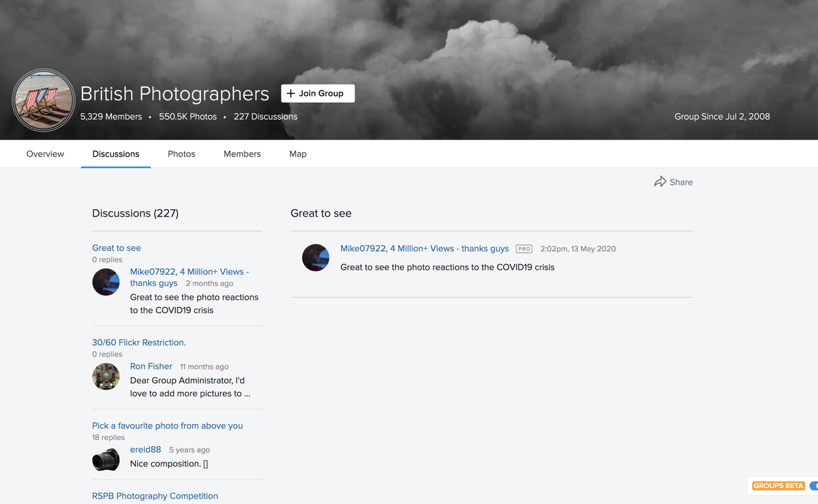818x504 pixels.
Task: Click the Ron Fisher author name
Action: [x=151, y=366]
